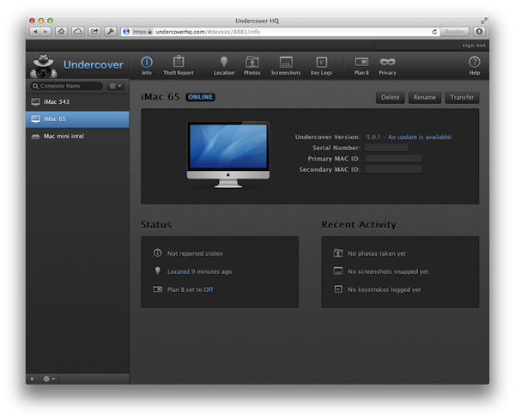This screenshot has width=515, height=420.
Task: Click the Plan B status icon
Action: 158,289
